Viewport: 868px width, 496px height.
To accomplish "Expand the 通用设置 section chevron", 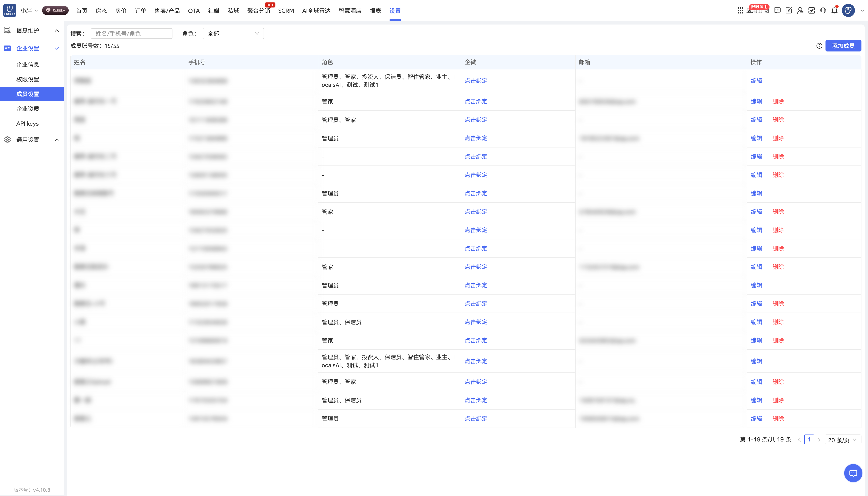I will click(x=57, y=140).
